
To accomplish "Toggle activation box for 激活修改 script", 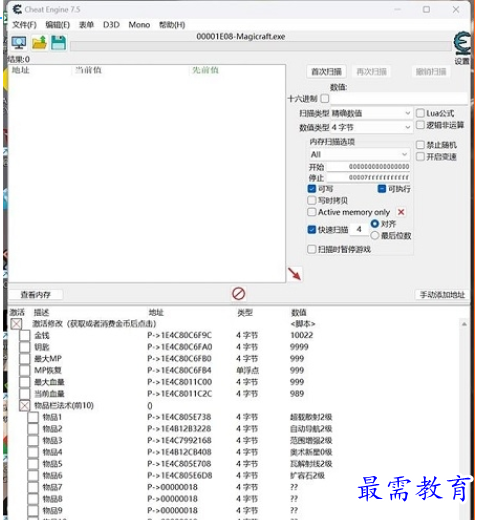I will (x=16, y=324).
